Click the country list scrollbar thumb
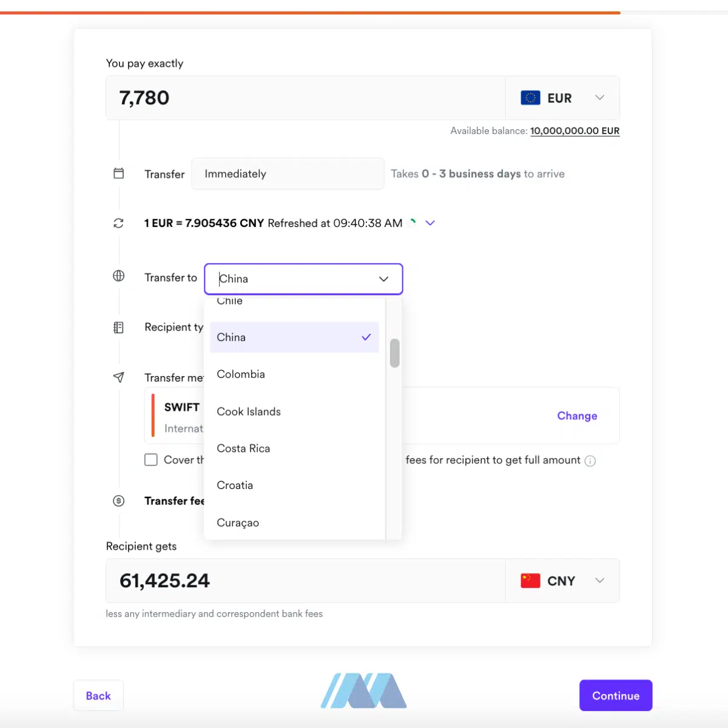 coord(394,353)
